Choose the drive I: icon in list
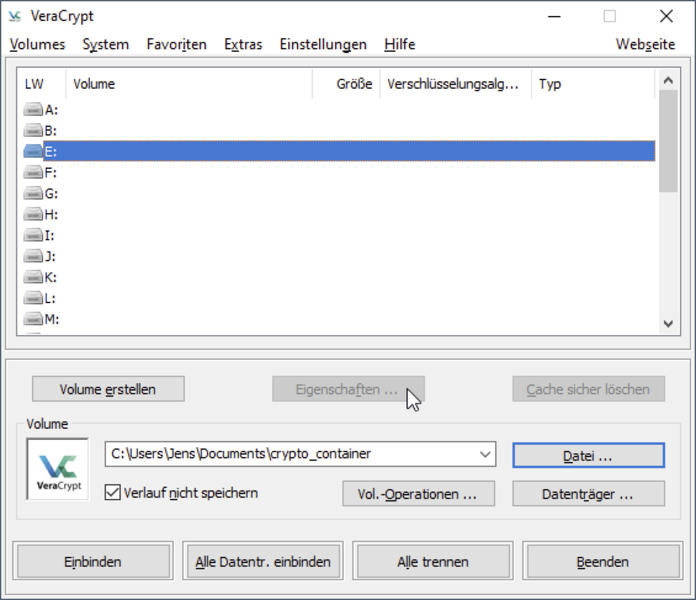Image resolution: width=696 pixels, height=600 pixels. 33,235
